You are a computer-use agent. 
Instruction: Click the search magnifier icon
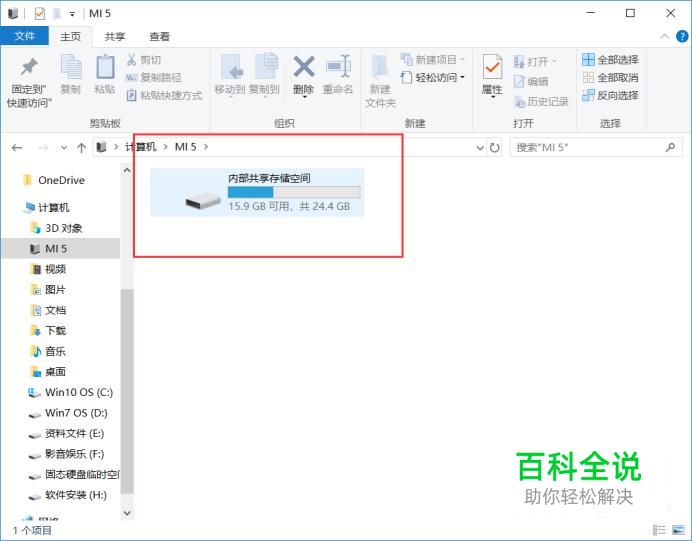[670, 147]
